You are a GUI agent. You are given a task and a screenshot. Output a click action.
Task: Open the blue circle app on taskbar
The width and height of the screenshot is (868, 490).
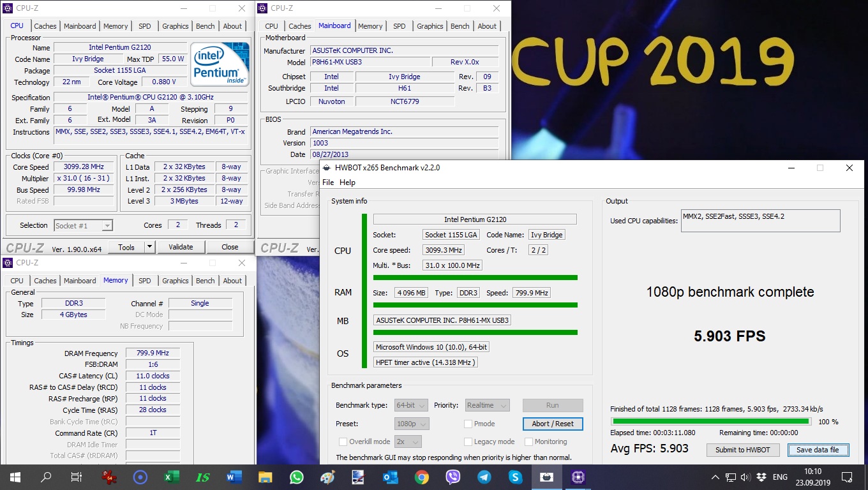[140, 477]
